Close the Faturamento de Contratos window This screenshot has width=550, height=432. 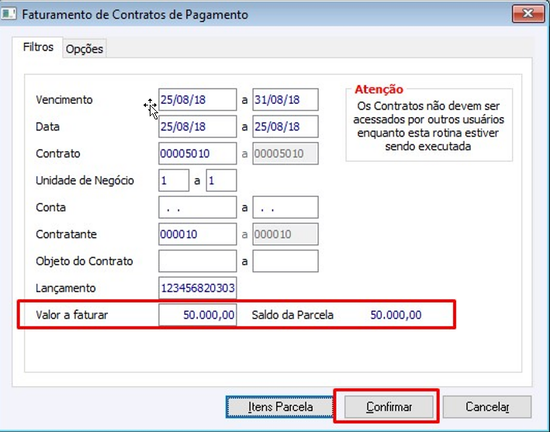pyautogui.click(x=528, y=14)
